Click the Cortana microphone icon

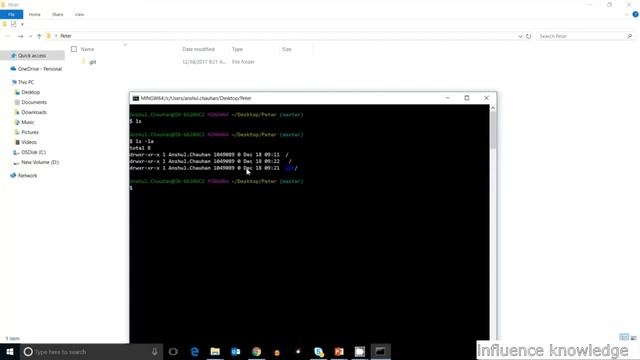point(155,351)
